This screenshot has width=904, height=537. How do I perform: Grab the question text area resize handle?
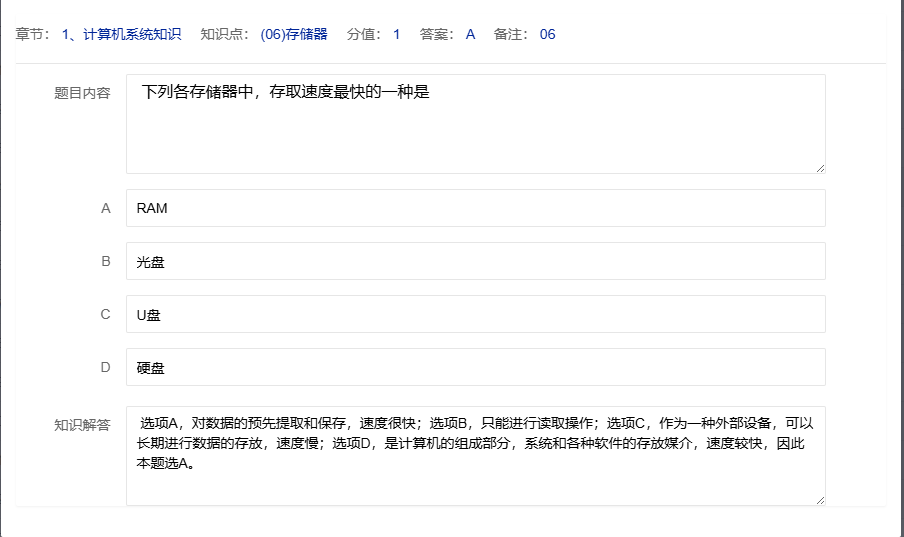(x=820, y=168)
